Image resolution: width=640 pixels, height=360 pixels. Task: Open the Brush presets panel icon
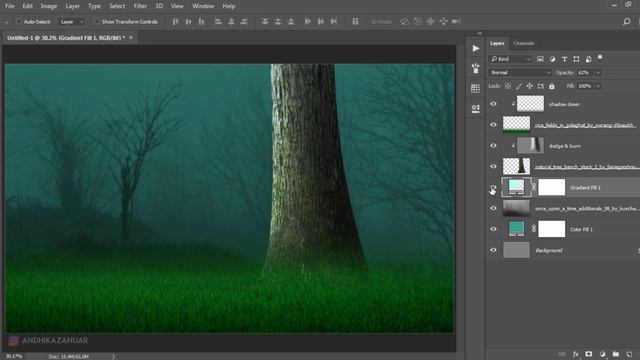476,68
